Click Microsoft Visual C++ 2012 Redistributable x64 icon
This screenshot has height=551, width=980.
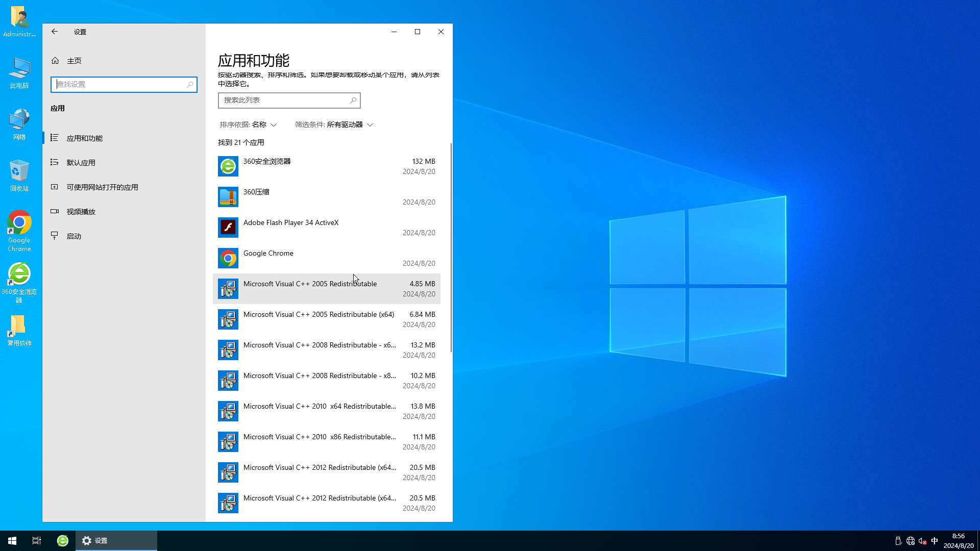[228, 472]
